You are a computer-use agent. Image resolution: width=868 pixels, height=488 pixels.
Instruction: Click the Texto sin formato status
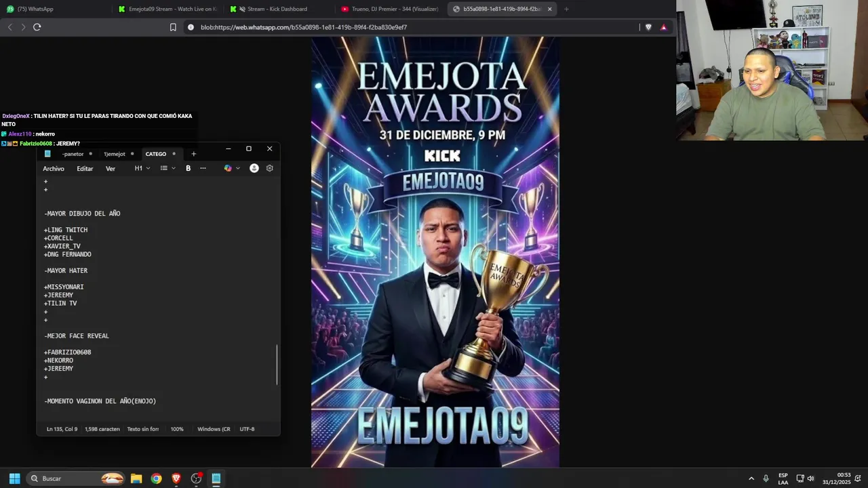tap(143, 429)
